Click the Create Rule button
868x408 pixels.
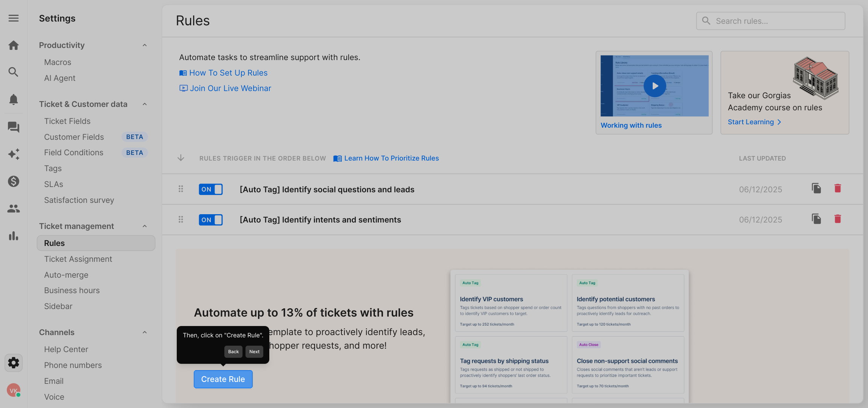[x=223, y=379]
